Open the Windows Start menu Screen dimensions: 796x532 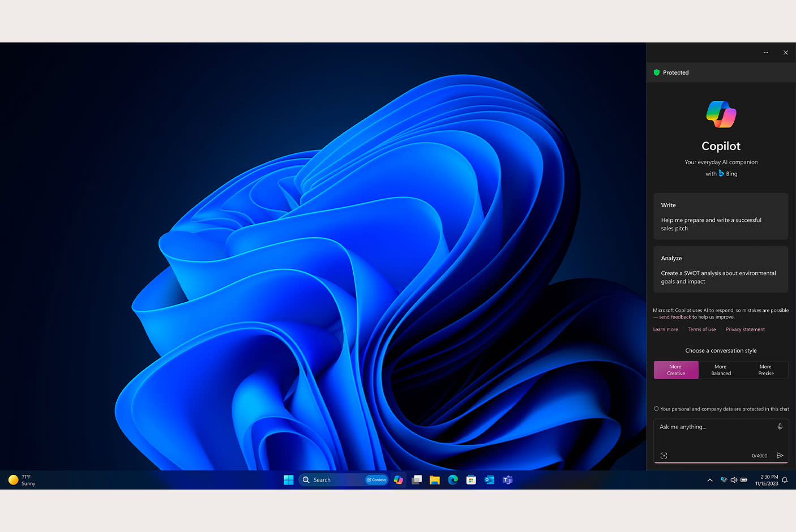tap(289, 480)
